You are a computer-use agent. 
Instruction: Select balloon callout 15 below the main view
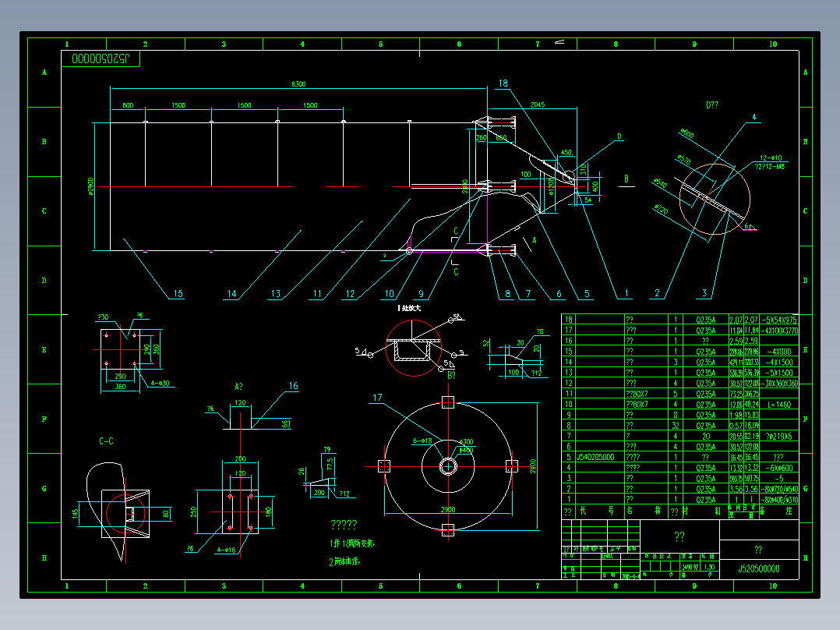[x=178, y=293]
